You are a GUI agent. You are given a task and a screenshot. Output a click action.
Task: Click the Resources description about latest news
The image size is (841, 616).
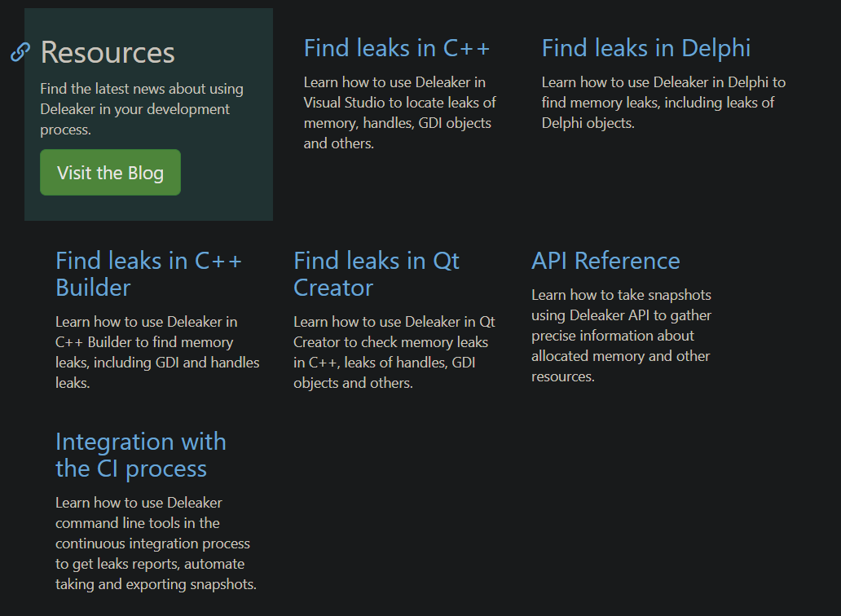click(x=142, y=109)
